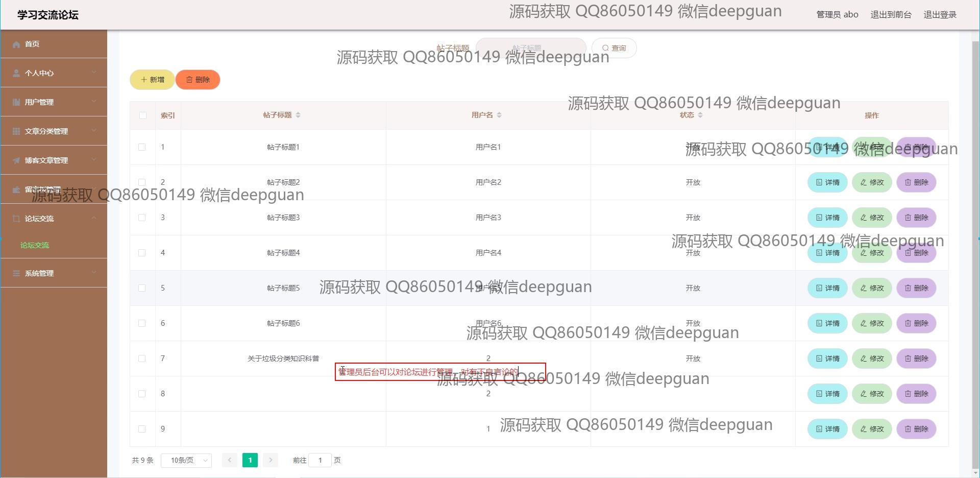980x478 pixels.
Task: Go to the previous page arrow
Action: [230, 460]
